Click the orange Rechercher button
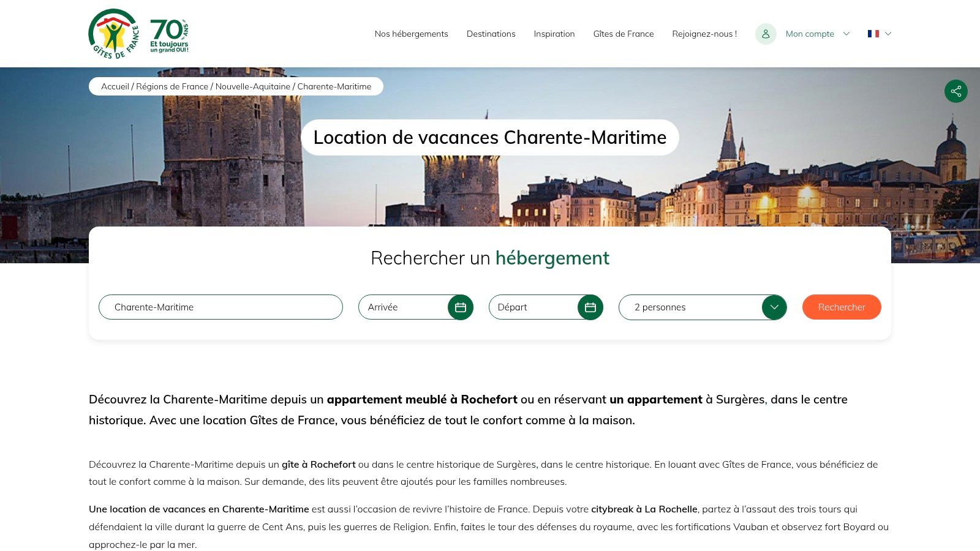Screen dimensions: 980x551 point(842,307)
